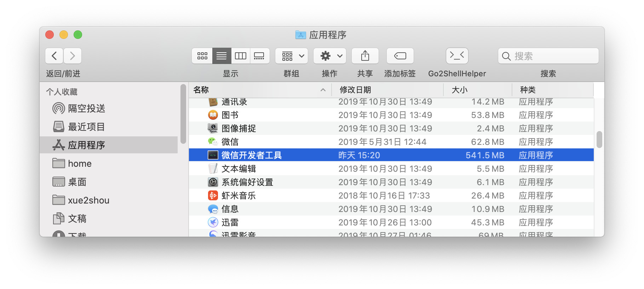Open the 群组 grouping dropdown
Screen dimensions: 644x289
click(x=292, y=56)
